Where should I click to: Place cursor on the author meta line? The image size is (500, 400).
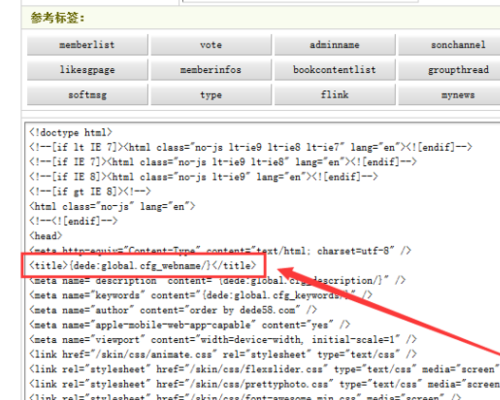coord(173,310)
